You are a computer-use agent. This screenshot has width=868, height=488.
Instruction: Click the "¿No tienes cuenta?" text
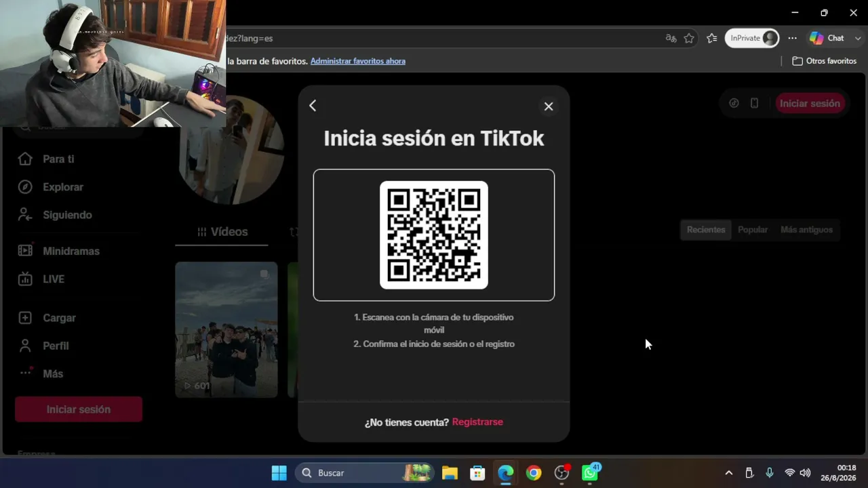pyautogui.click(x=407, y=422)
